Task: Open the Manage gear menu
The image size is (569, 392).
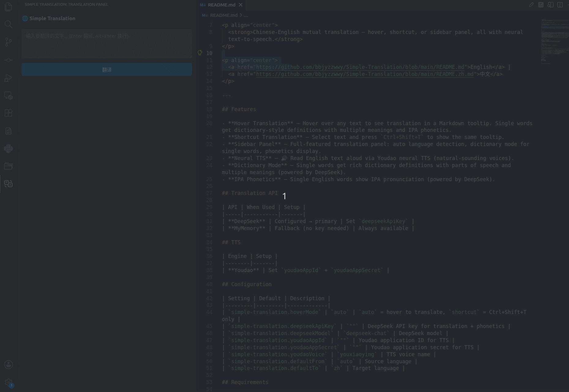Action: pyautogui.click(x=9, y=383)
